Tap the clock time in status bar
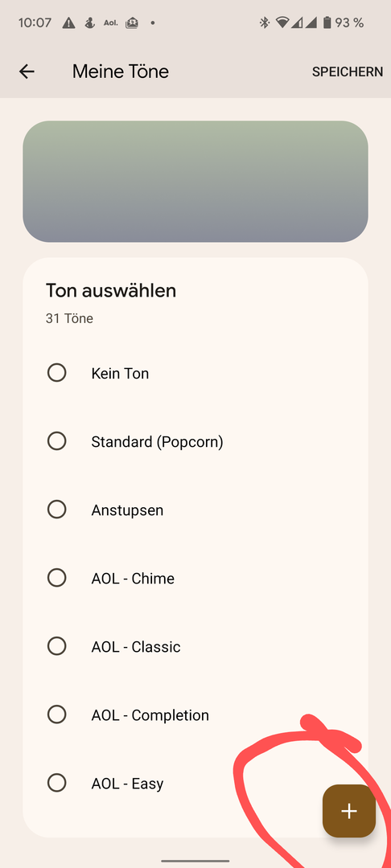The image size is (391, 868). point(35,23)
